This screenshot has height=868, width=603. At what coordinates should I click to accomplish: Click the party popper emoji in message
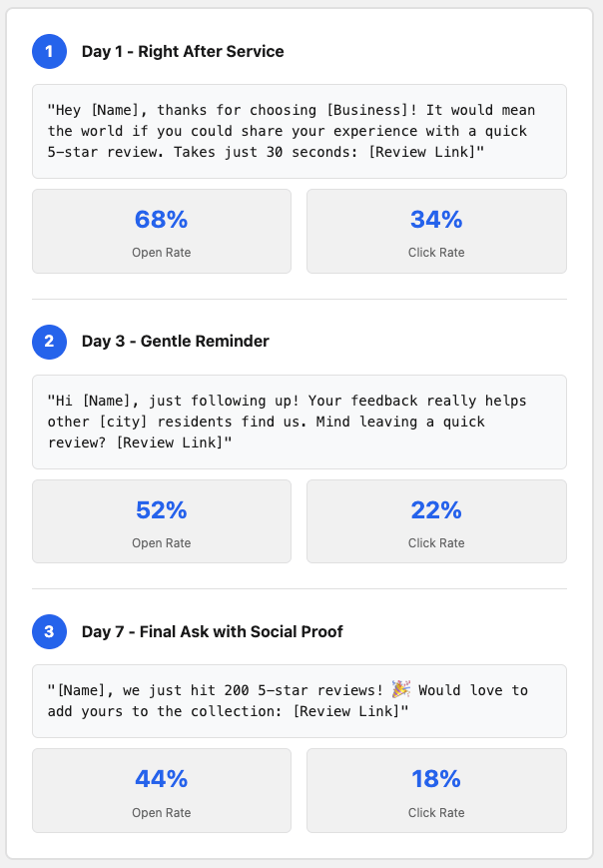(400, 690)
